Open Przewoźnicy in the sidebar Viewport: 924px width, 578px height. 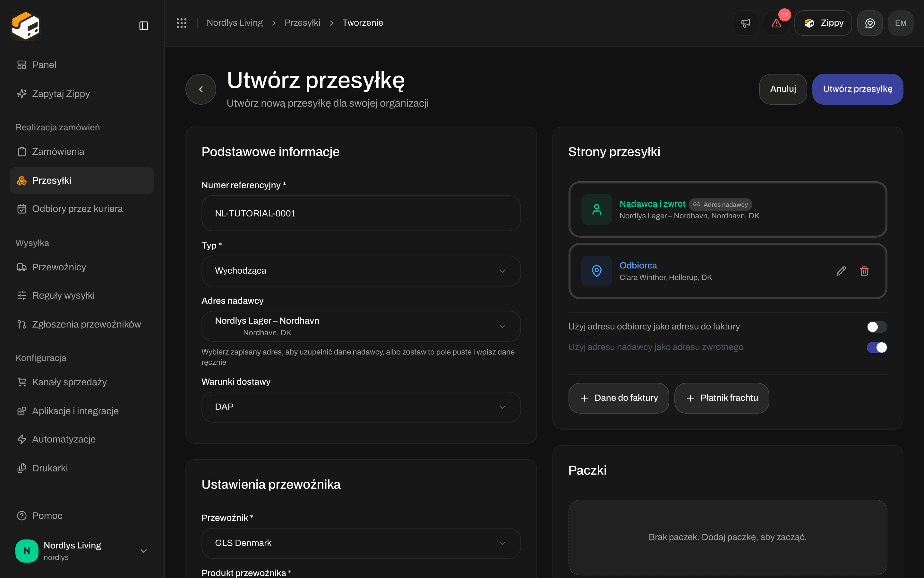[82, 267]
